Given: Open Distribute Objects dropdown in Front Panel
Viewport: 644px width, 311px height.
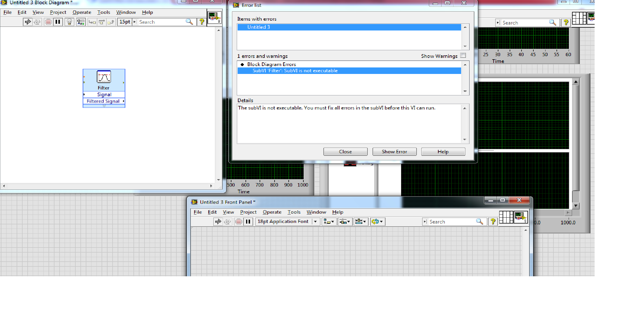Looking at the screenshot, I should click(345, 222).
